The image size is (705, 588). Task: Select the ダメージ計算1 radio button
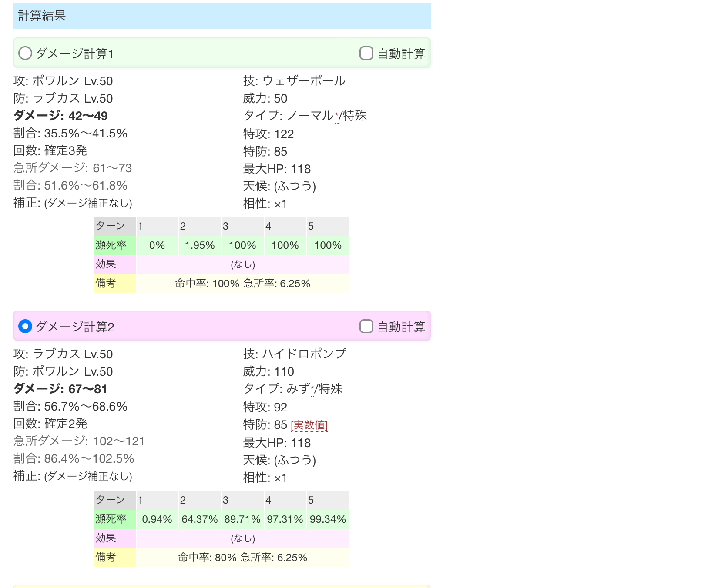(x=25, y=53)
